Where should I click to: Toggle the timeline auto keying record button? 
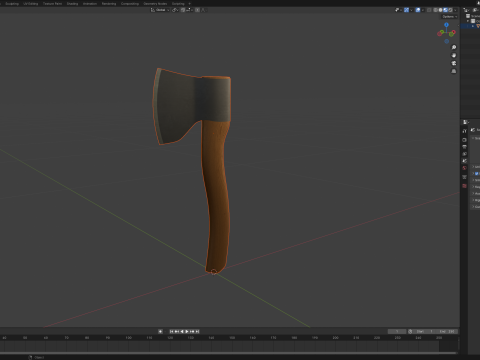pyautogui.click(x=160, y=331)
